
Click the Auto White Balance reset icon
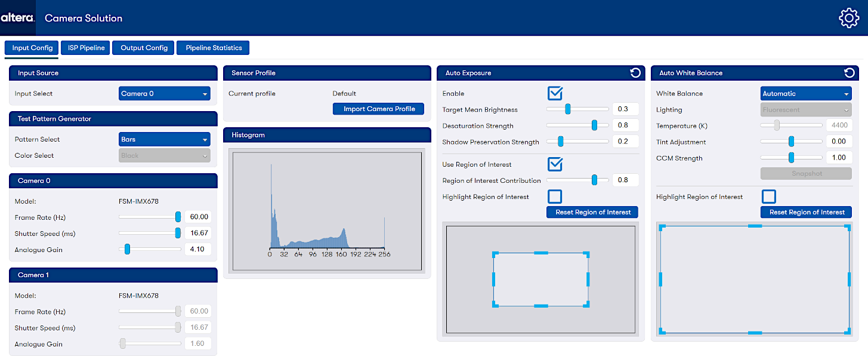pos(849,73)
